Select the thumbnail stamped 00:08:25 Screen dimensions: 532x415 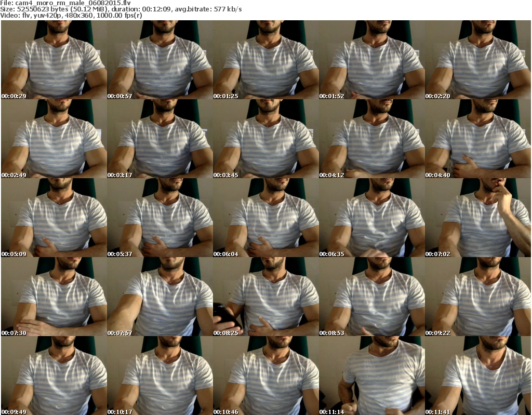[x=266, y=297]
